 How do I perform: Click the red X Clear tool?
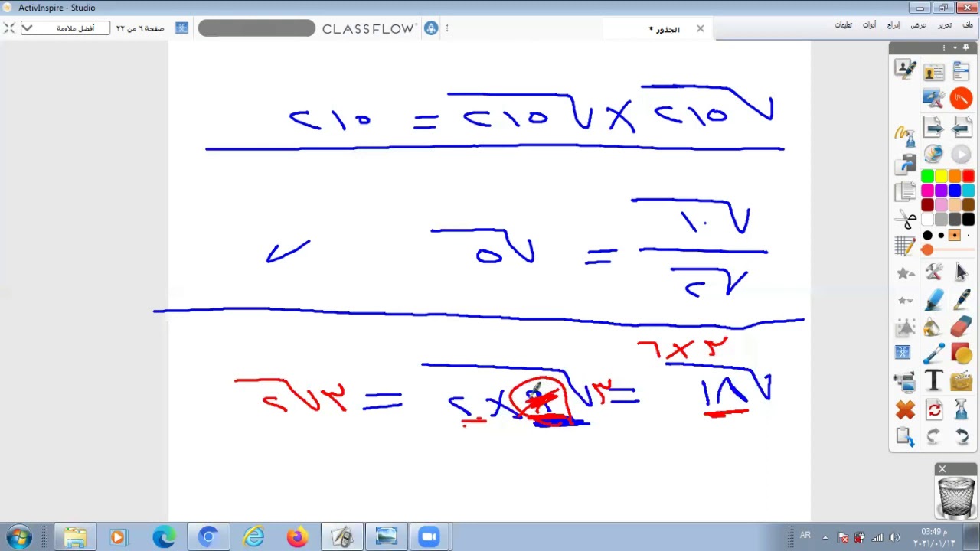pyautogui.click(x=906, y=411)
